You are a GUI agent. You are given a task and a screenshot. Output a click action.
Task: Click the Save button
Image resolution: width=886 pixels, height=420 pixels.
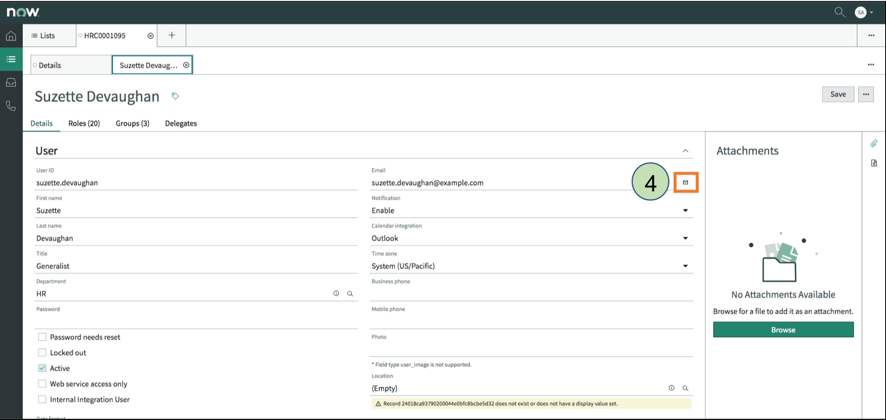pos(838,94)
